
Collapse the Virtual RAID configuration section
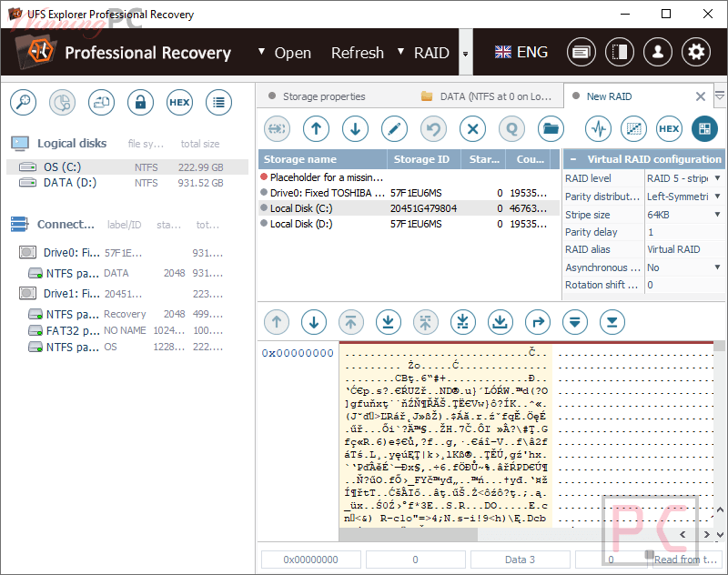pyautogui.click(x=573, y=159)
